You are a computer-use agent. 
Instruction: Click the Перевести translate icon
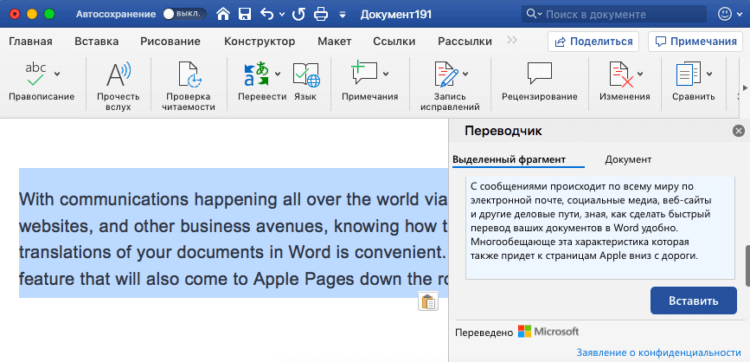256,74
